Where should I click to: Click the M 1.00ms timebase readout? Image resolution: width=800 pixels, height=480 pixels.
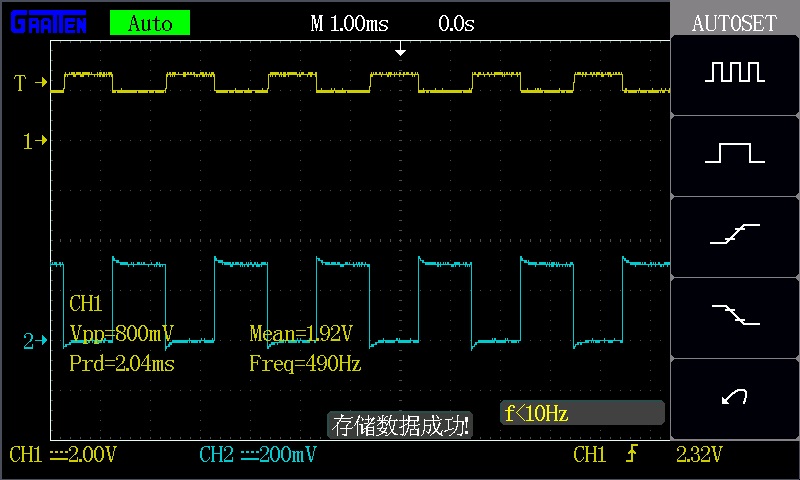(349, 23)
